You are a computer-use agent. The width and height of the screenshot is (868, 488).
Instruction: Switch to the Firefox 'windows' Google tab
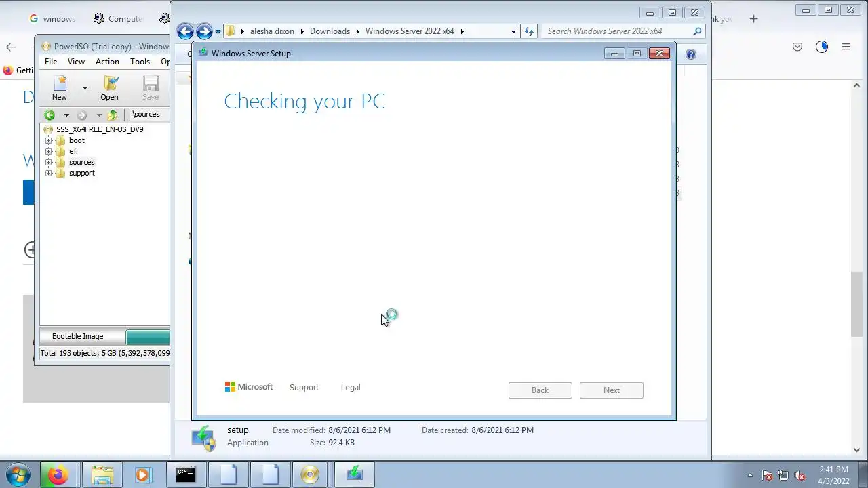coord(52,19)
